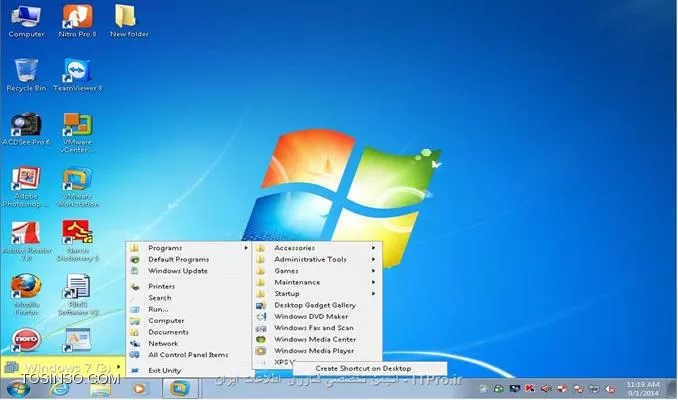Select the Adobe Photoshop desktop shortcut
Image resolution: width=678 pixels, height=400 pixels.
coord(26,187)
